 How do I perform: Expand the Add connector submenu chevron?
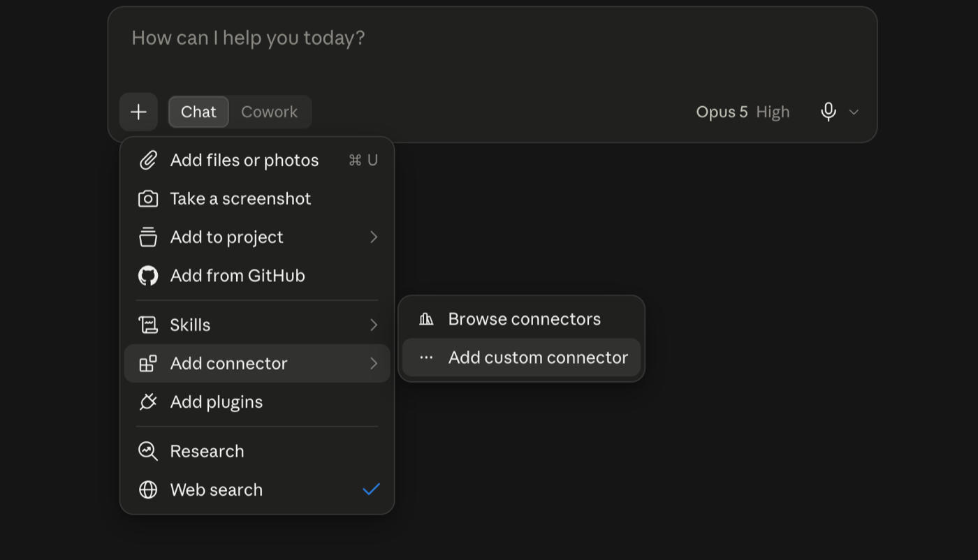click(x=374, y=363)
